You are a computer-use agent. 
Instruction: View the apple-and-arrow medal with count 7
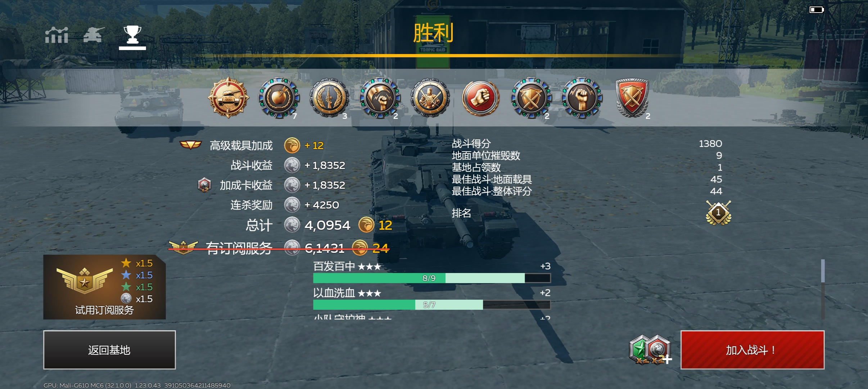[279, 98]
